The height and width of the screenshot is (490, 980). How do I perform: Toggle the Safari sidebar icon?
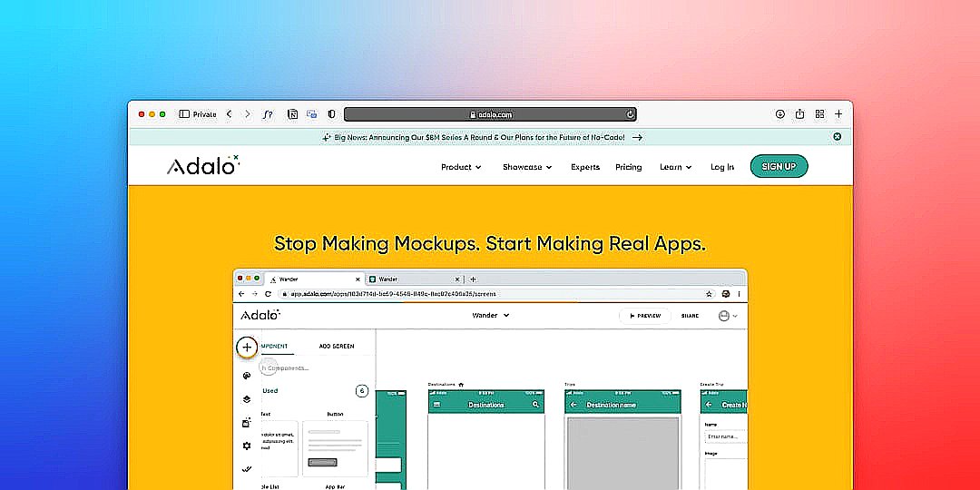(184, 114)
